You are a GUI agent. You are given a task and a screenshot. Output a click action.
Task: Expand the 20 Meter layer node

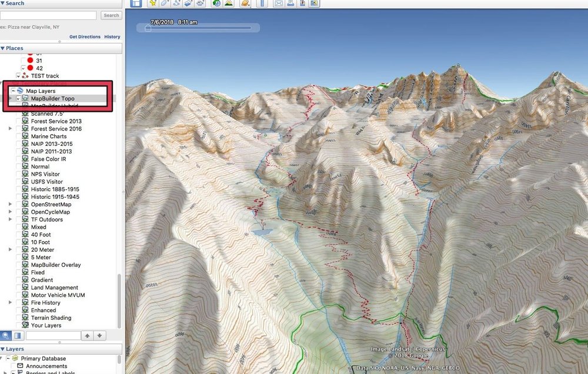tap(10, 249)
